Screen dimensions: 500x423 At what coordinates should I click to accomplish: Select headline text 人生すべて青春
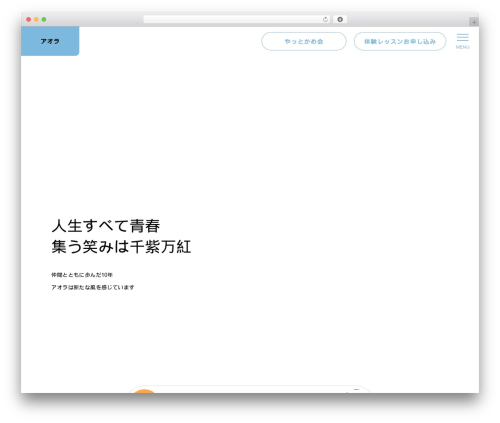click(x=106, y=226)
